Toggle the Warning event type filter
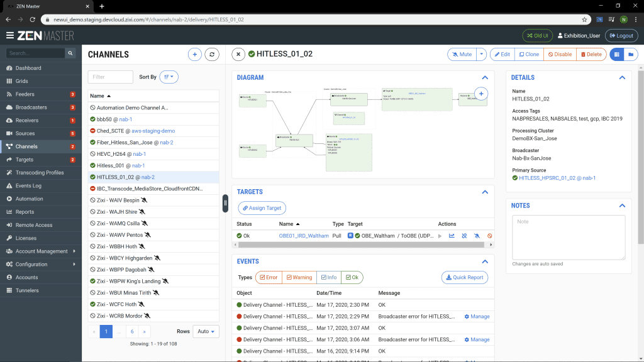The height and width of the screenshot is (362, 644). [299, 277]
